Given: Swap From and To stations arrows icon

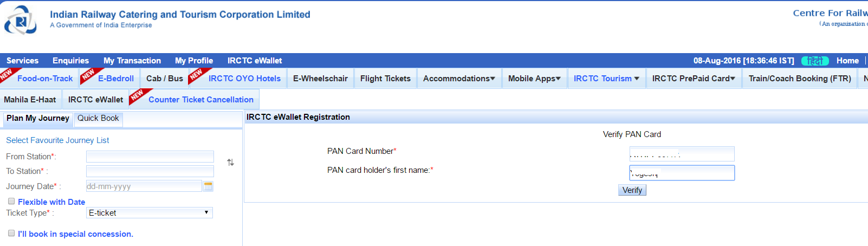Looking at the screenshot, I should (x=230, y=163).
